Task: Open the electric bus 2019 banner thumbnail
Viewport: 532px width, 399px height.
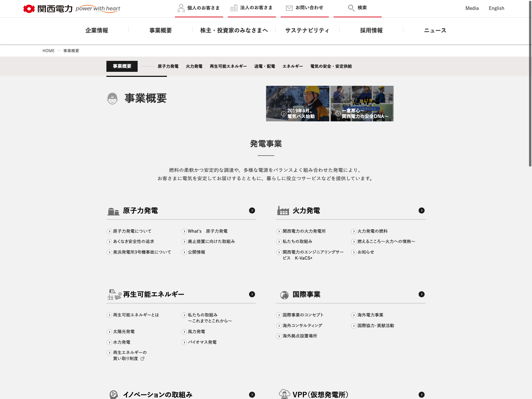Action: point(298,104)
